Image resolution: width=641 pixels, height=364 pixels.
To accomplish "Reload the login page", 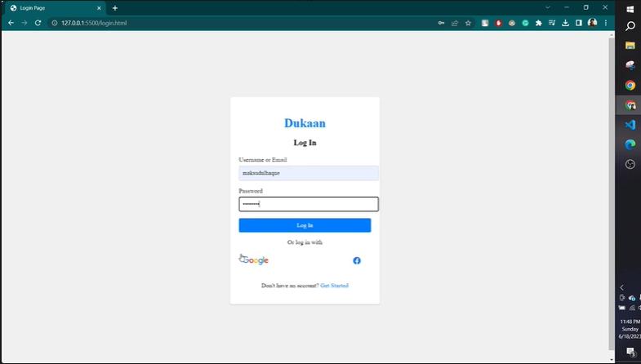I will coord(38,23).
